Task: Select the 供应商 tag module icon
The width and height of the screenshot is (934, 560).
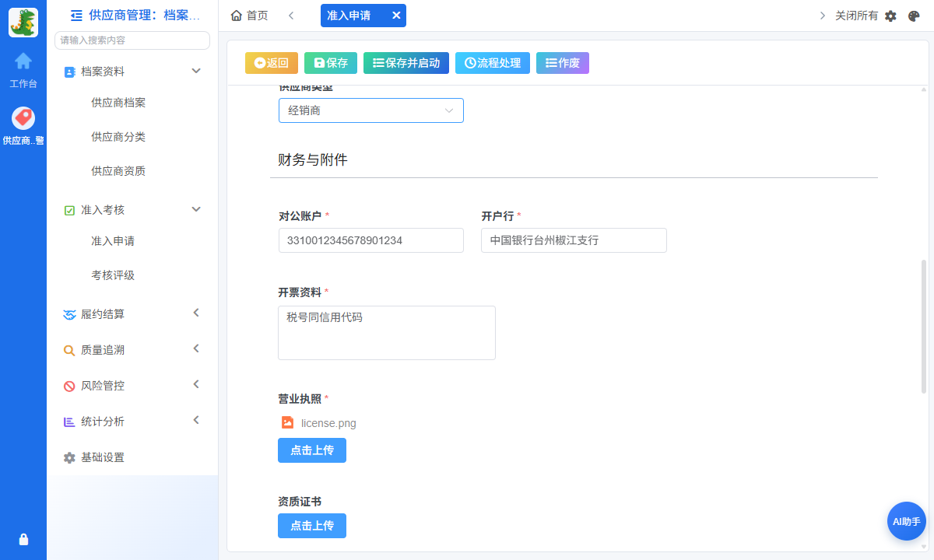Action: [23, 118]
